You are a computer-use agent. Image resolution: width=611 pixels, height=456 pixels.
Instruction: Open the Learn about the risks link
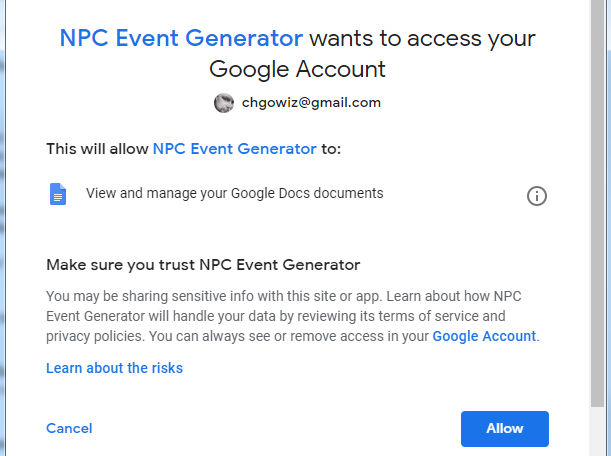tap(114, 368)
